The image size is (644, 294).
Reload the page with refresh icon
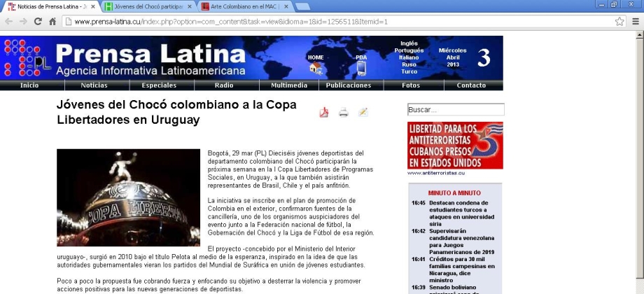pos(38,22)
